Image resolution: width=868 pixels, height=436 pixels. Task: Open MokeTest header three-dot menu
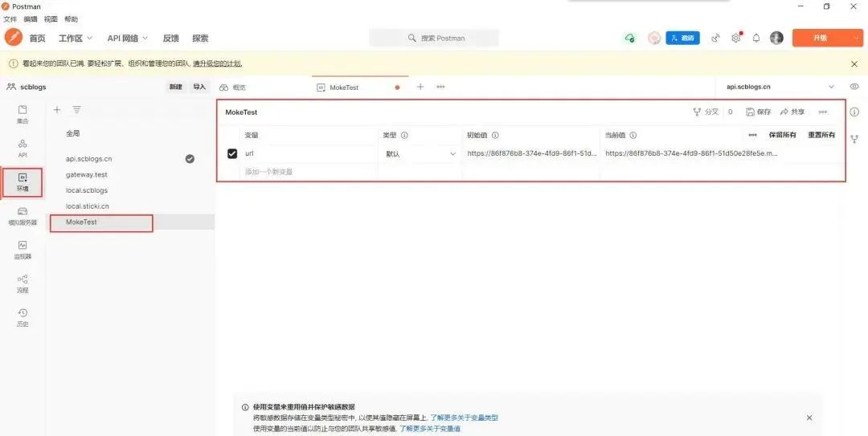tap(823, 112)
